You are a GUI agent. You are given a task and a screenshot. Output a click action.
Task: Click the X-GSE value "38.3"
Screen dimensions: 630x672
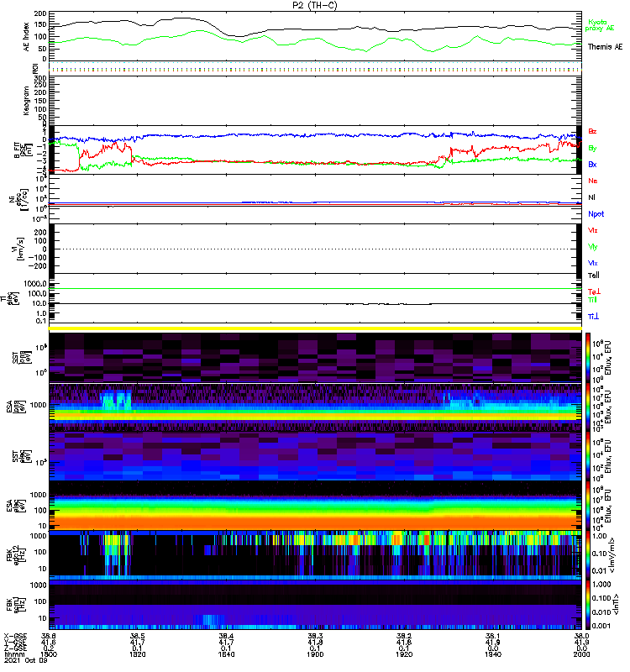pyautogui.click(x=315, y=637)
